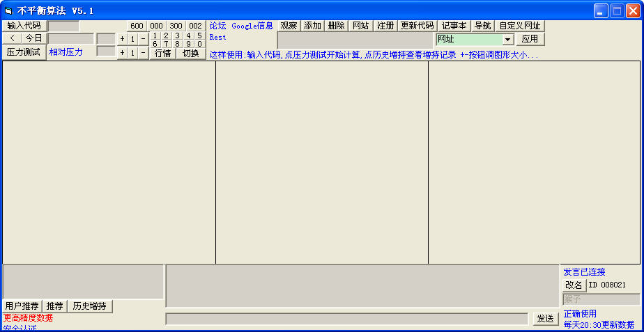Screen dimensions: 644x332
Task: Click digit 8 on the keypad
Action: (177, 44)
